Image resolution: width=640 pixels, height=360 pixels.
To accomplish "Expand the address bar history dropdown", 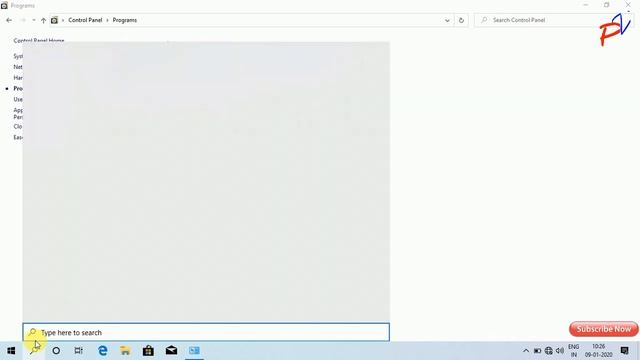I will click(x=447, y=20).
